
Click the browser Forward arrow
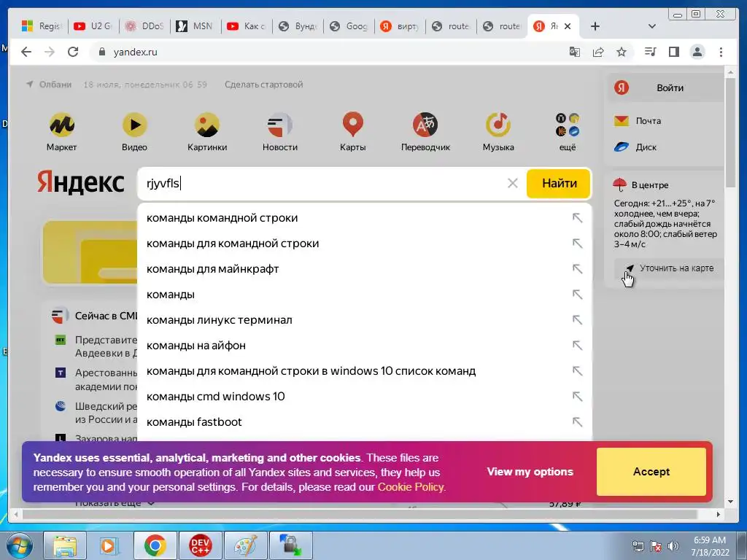[50, 52]
